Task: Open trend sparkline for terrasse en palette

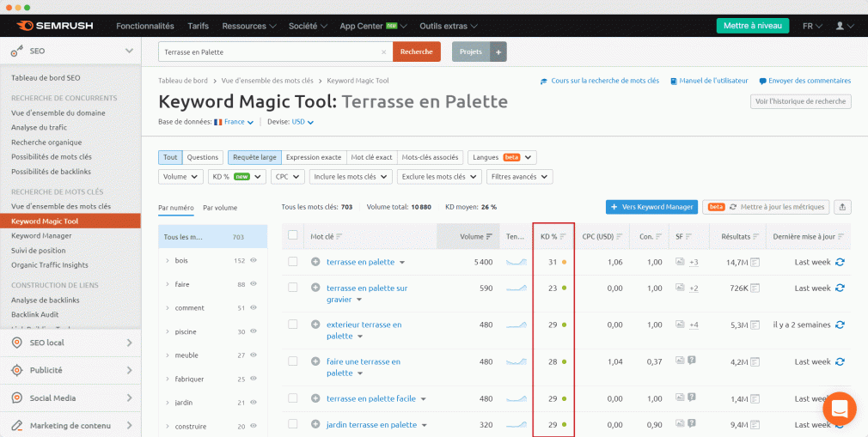Action: coord(517,262)
